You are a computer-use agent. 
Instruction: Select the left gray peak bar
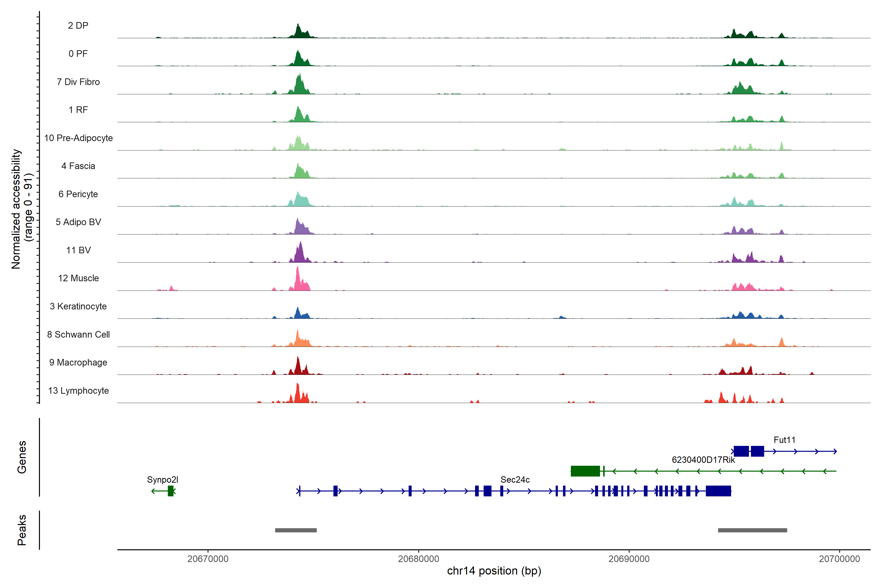click(x=296, y=530)
